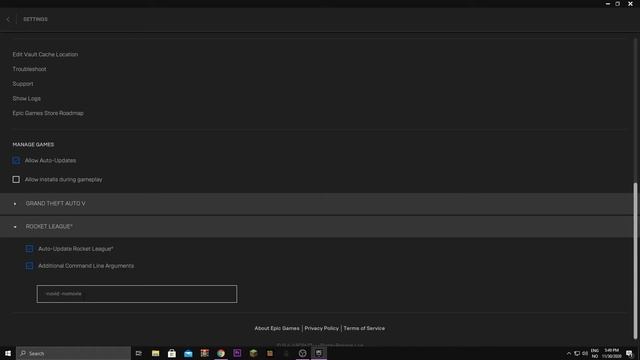The image size is (640, 360).
Task: Click the taskbar Search box
Action: pyautogui.click(x=73, y=353)
